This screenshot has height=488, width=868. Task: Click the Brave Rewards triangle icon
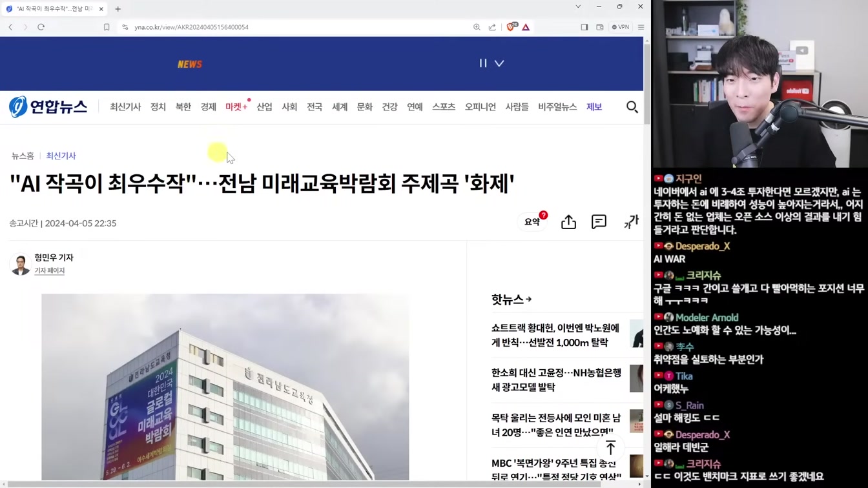pyautogui.click(x=526, y=27)
